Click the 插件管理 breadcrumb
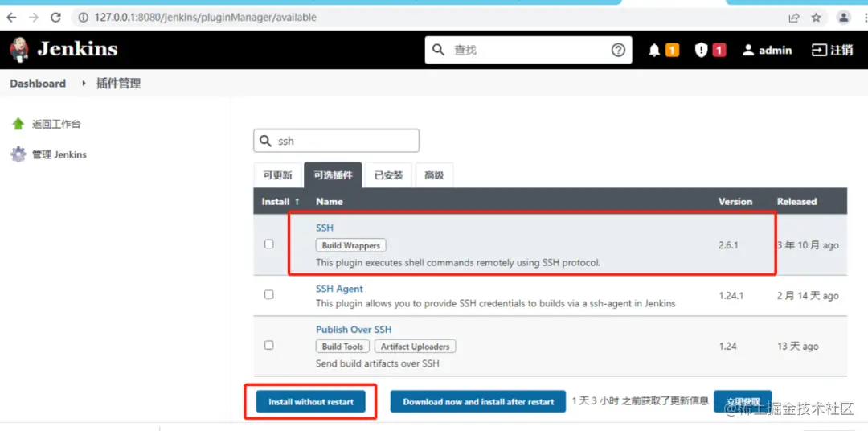This screenshot has width=868, height=431. tap(118, 84)
